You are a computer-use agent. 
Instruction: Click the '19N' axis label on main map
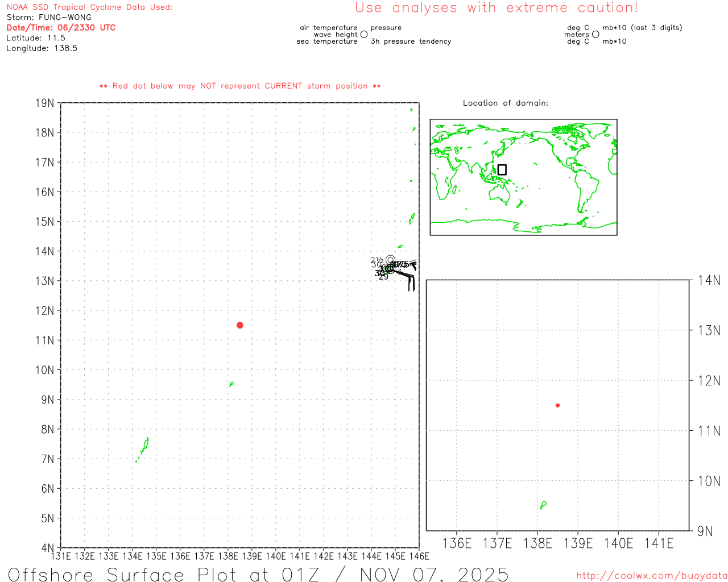[45, 103]
